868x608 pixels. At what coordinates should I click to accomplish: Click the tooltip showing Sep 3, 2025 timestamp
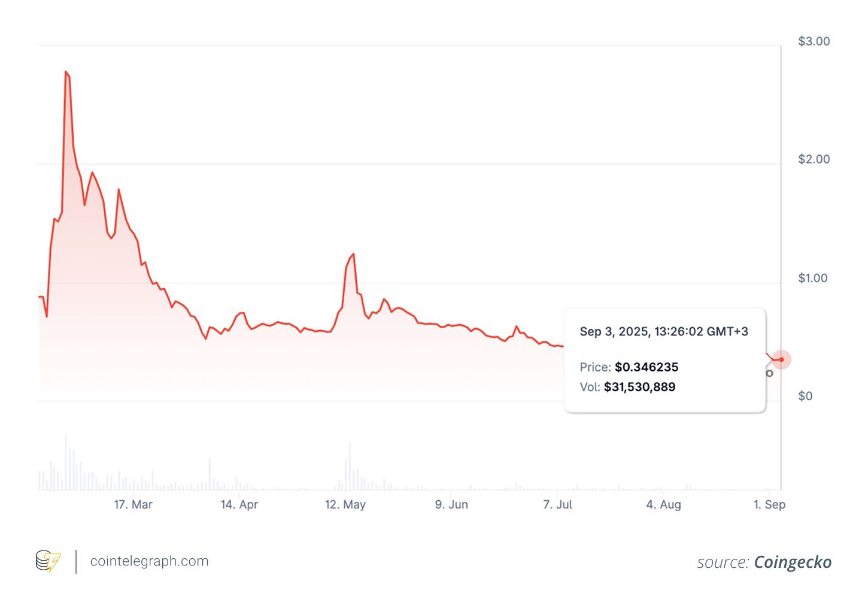tap(663, 331)
